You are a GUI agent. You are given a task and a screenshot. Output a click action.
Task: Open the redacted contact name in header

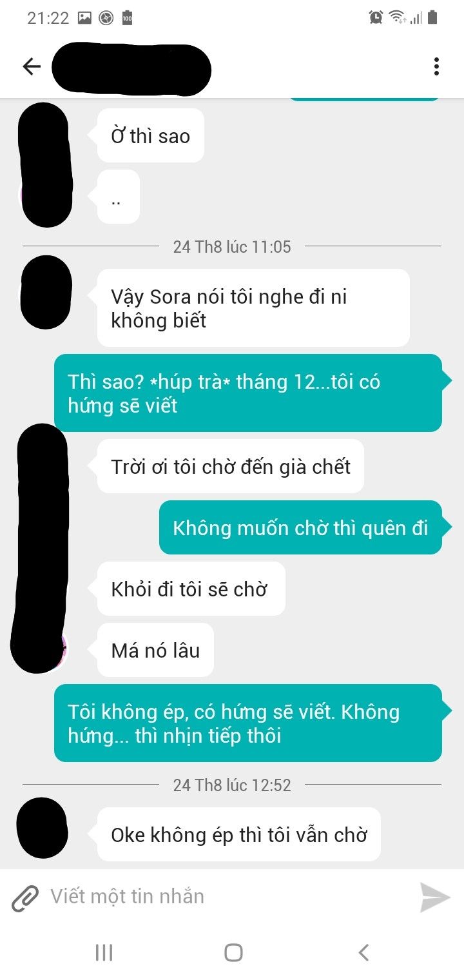[131, 68]
